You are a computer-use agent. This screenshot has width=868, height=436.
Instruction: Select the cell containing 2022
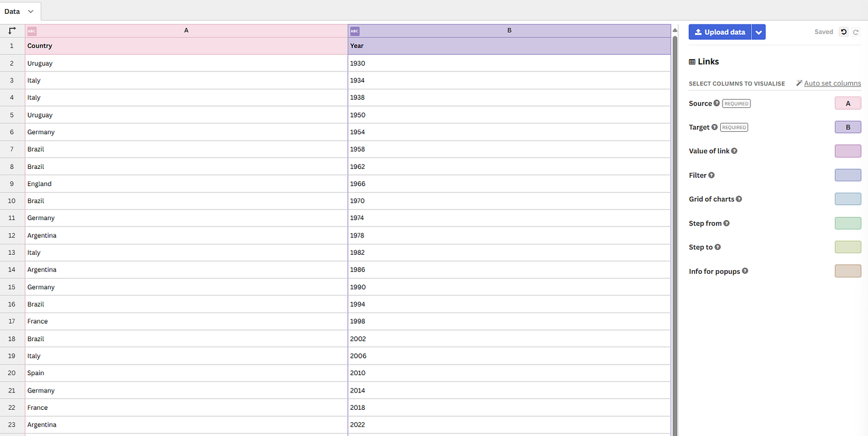click(x=509, y=425)
